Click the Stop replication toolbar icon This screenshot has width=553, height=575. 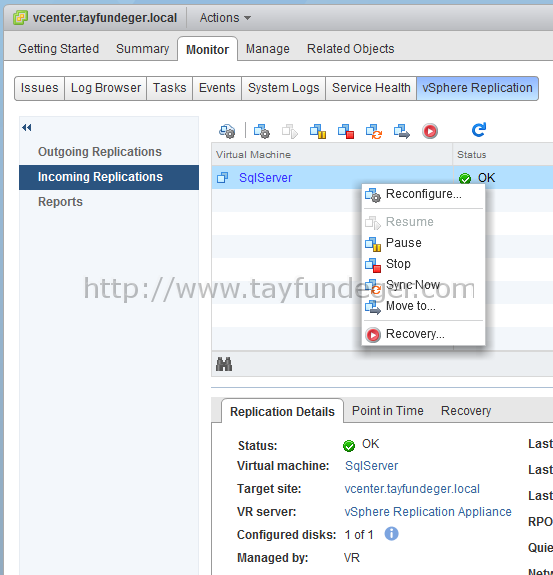pos(346,131)
